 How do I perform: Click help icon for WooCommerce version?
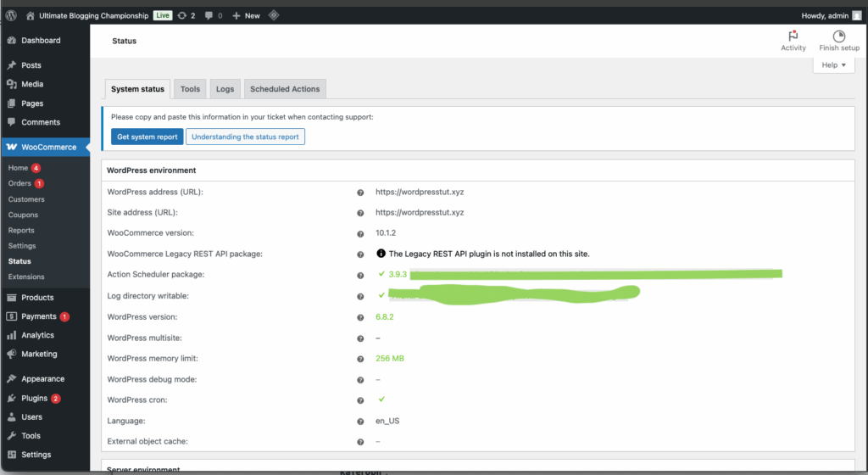point(360,234)
